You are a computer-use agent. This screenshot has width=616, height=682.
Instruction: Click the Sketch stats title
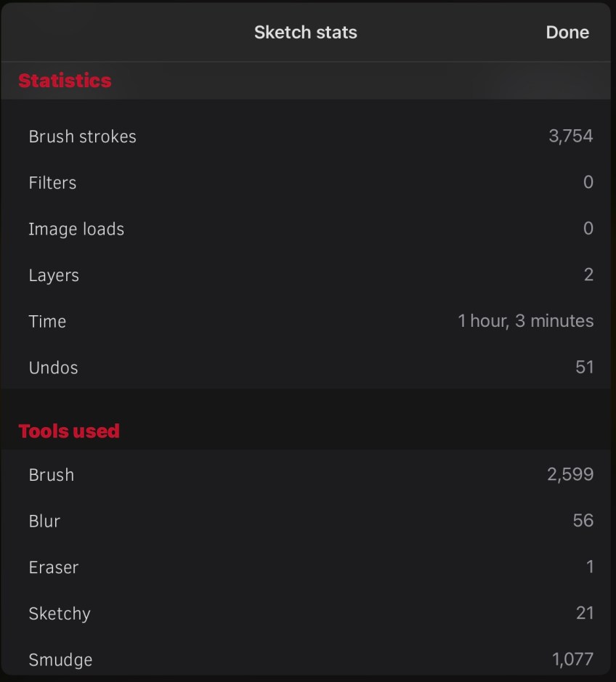tap(306, 33)
